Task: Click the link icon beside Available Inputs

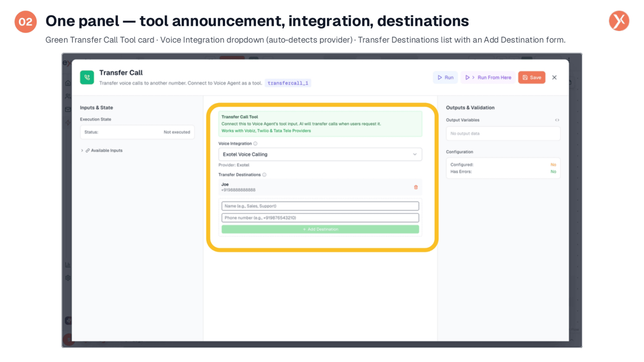Action: click(87, 150)
